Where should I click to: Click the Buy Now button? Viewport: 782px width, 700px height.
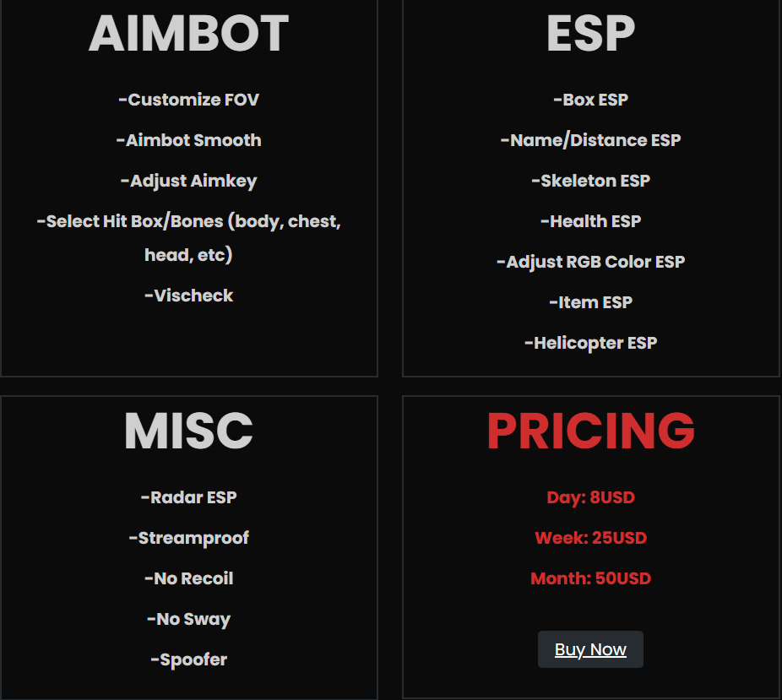pos(590,649)
